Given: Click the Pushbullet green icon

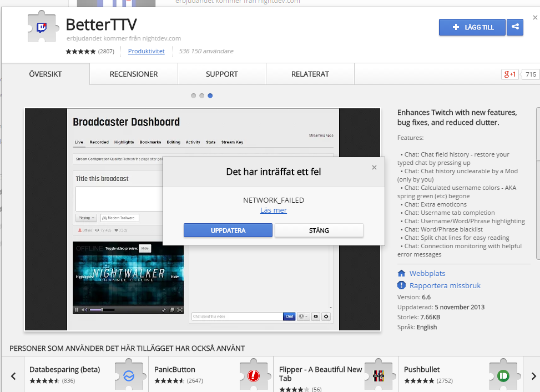Looking at the screenshot, I should (503, 375).
